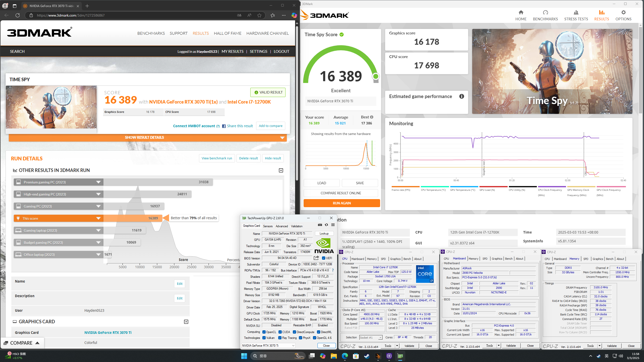Click CPU Clock Frequency legend color bar
Viewport: 644px width, 362px height.
coord(552,187)
